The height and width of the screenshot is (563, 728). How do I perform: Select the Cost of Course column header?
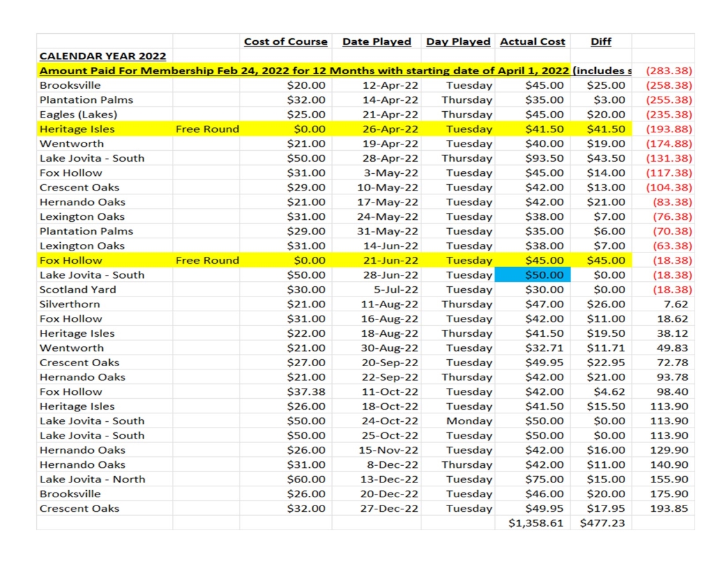tap(285, 42)
